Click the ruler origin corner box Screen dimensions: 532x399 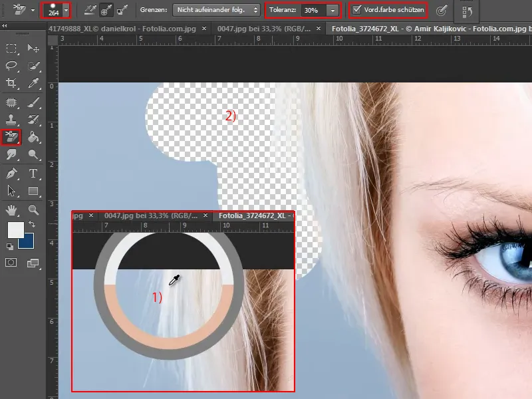pos(53,40)
